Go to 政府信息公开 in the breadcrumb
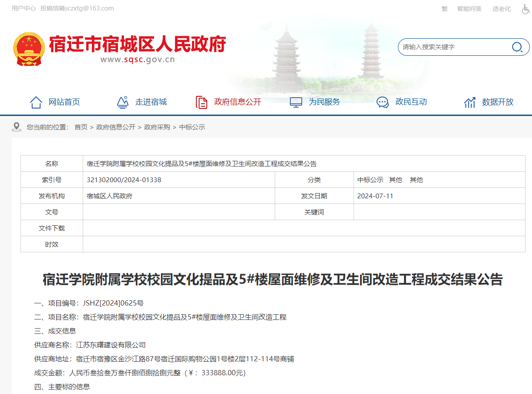This screenshot has height=394, width=532. coord(116,127)
